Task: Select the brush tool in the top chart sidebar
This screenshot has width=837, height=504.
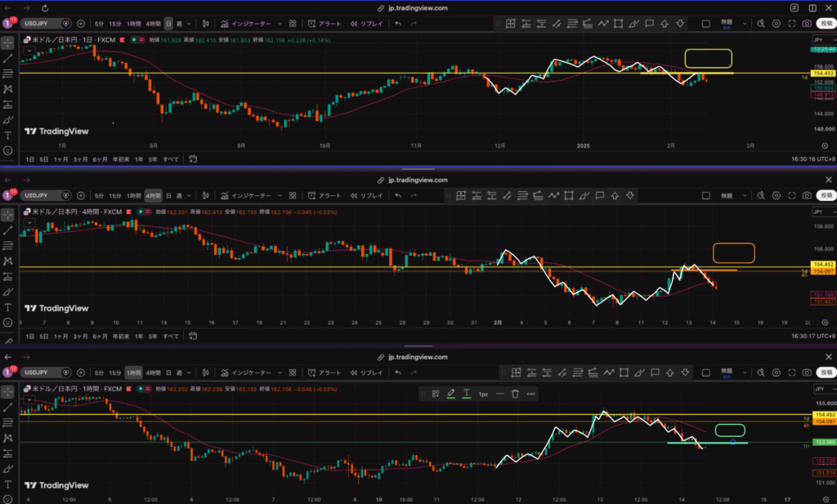Action: pyautogui.click(x=8, y=120)
